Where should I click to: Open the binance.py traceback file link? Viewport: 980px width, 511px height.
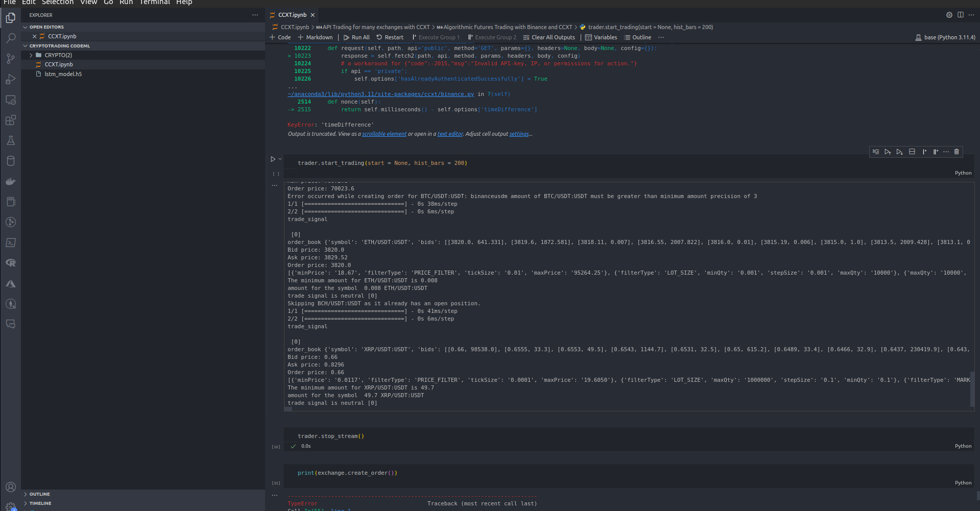pos(380,94)
